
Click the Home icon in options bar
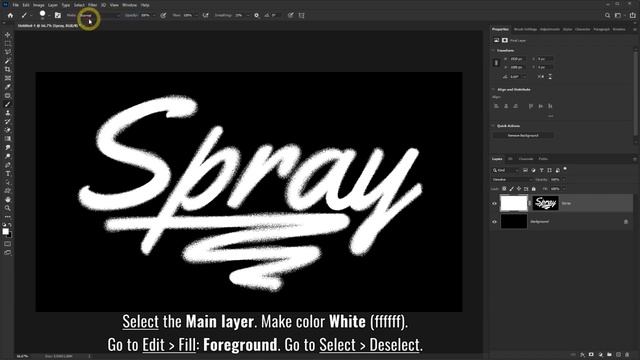[x=10, y=15]
